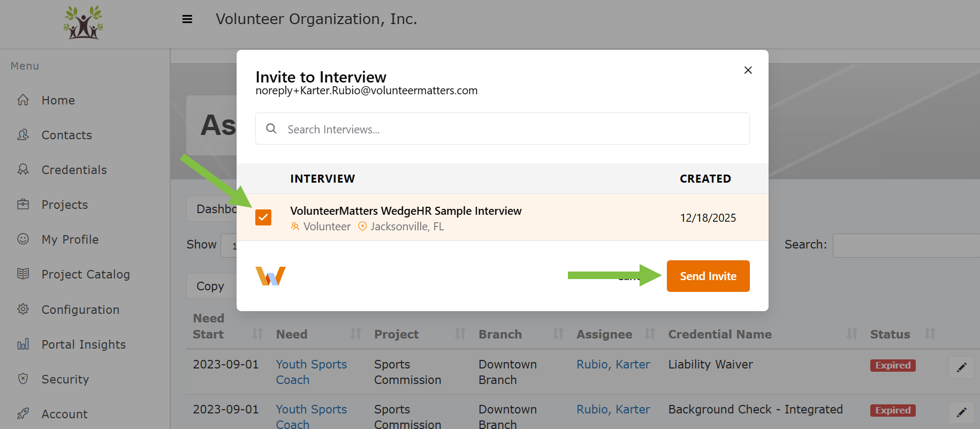Click the noreply Karter.Rubio email address
980x429 pixels.
[367, 91]
